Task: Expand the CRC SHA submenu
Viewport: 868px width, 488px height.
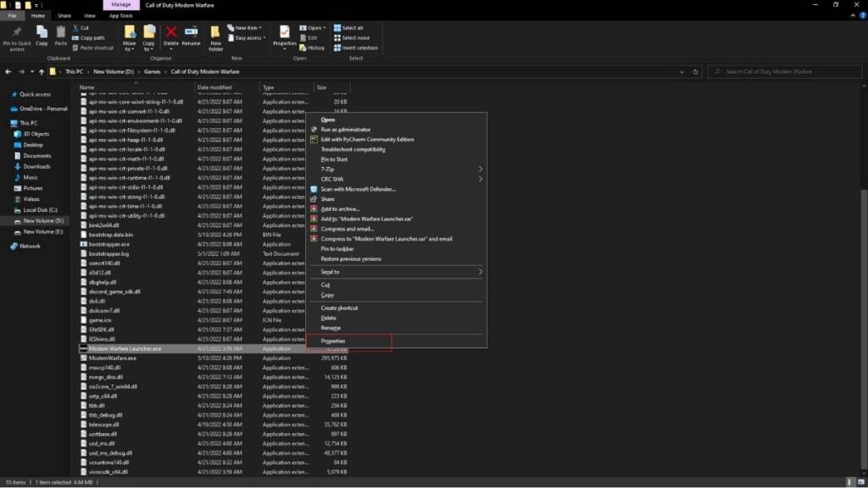Action: click(397, 180)
